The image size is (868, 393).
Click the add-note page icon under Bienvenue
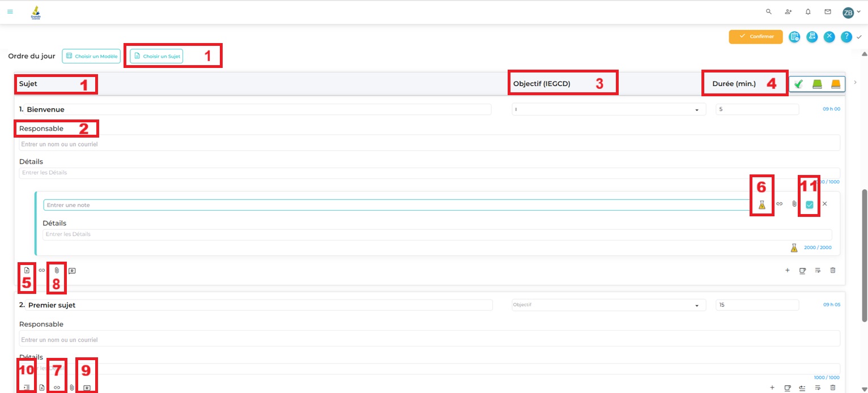[x=27, y=271]
